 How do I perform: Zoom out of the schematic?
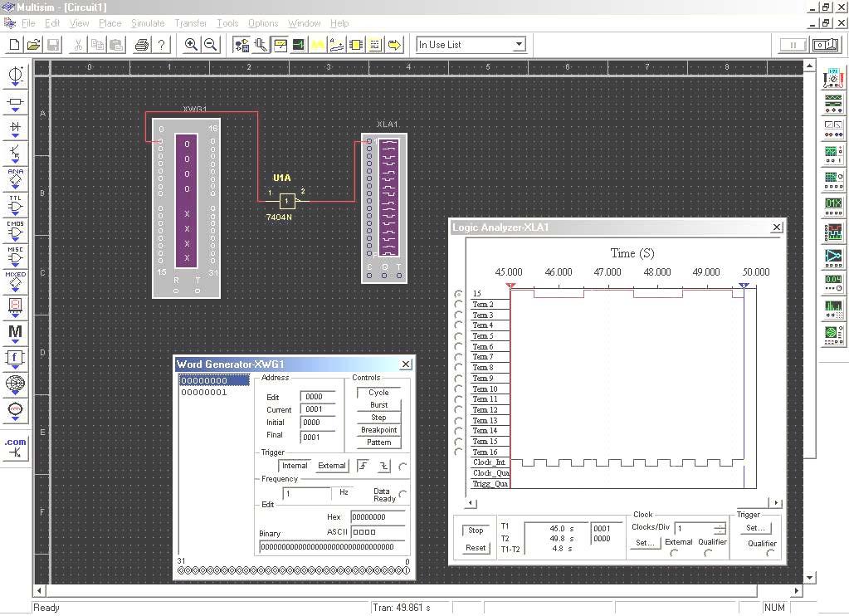pyautogui.click(x=210, y=45)
